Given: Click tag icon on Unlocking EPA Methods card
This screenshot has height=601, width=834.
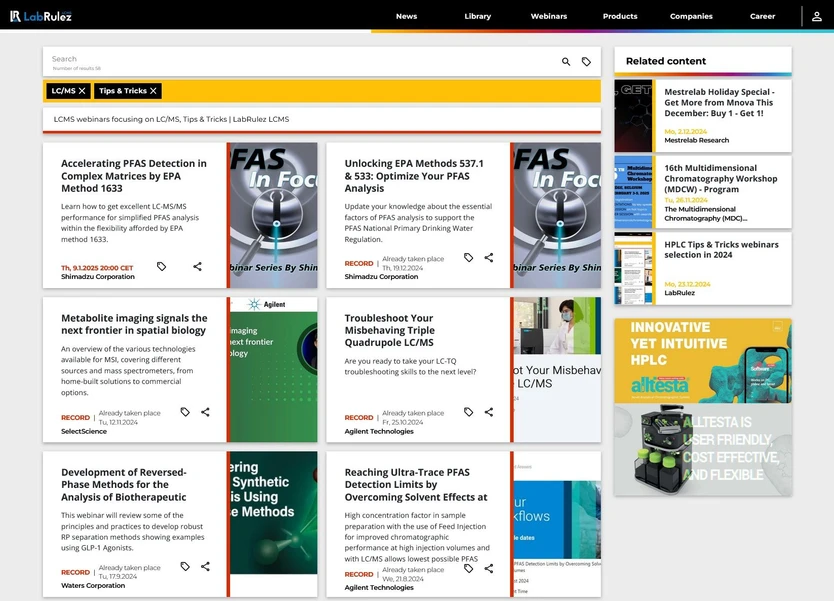Looking at the screenshot, I should click(x=469, y=257).
